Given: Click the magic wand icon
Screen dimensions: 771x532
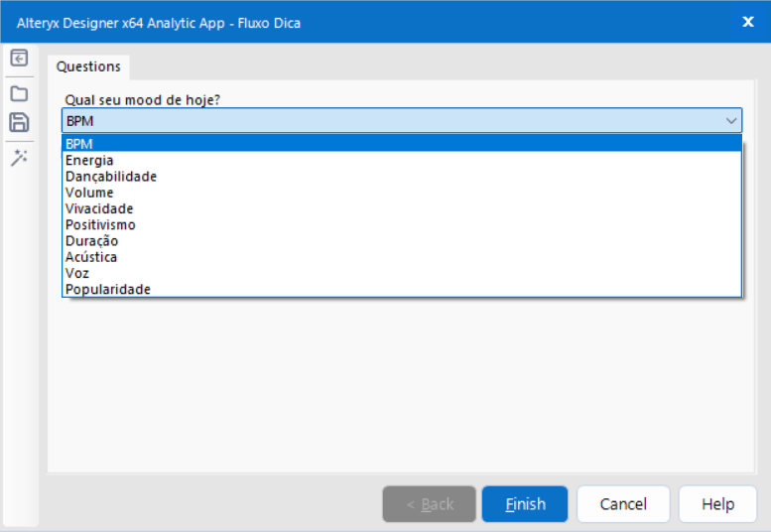Looking at the screenshot, I should coord(19,158).
